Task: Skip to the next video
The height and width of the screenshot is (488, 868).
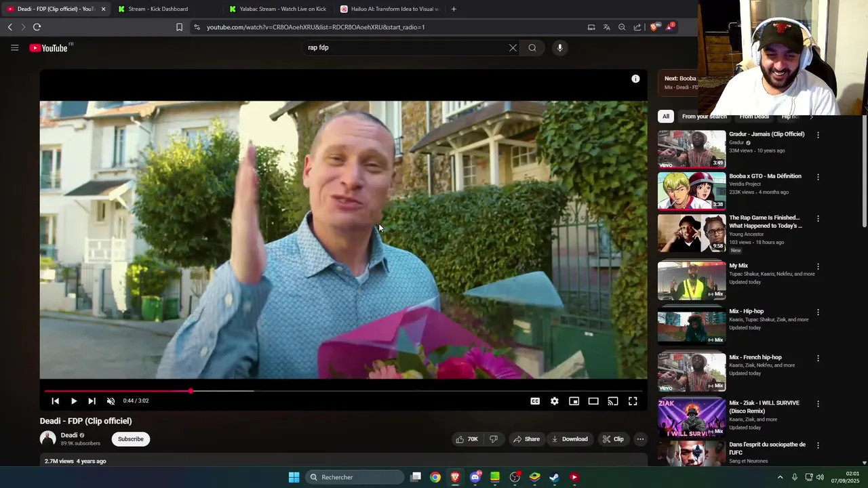Action: click(92, 401)
